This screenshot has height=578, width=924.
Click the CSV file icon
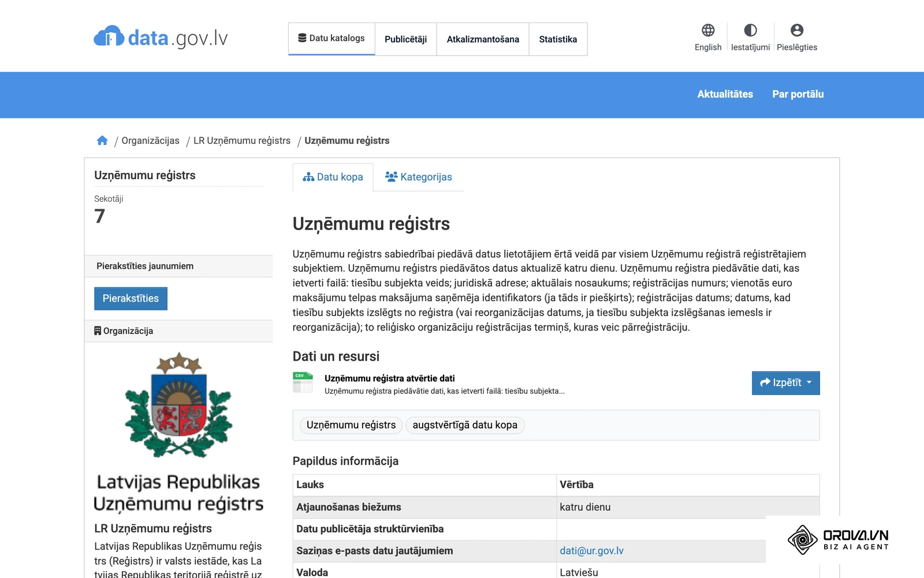[x=303, y=383]
